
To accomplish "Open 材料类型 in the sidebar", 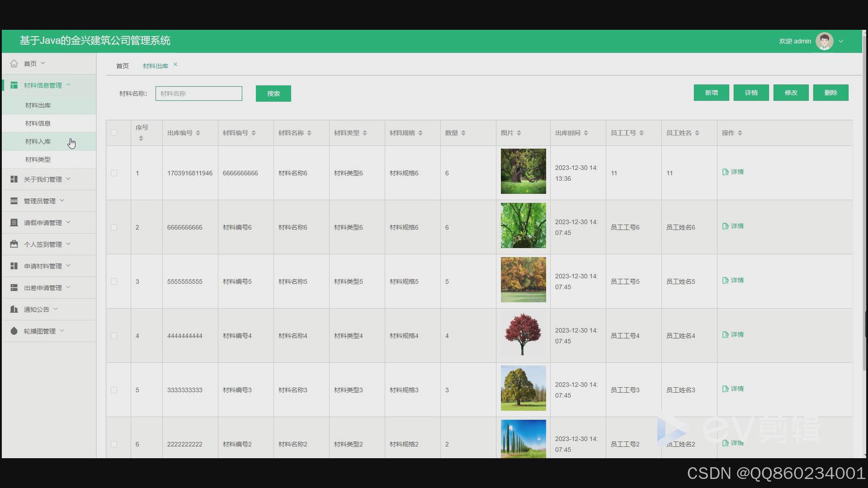I will (49, 160).
